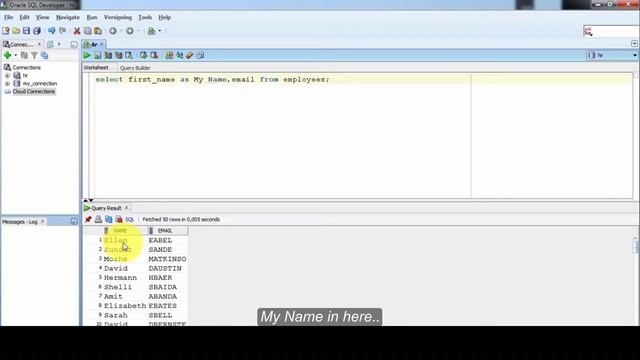Click the Commit icon in worksheet toolbar
Image resolution: width=640 pixels, height=360 pixels.
(x=144, y=56)
